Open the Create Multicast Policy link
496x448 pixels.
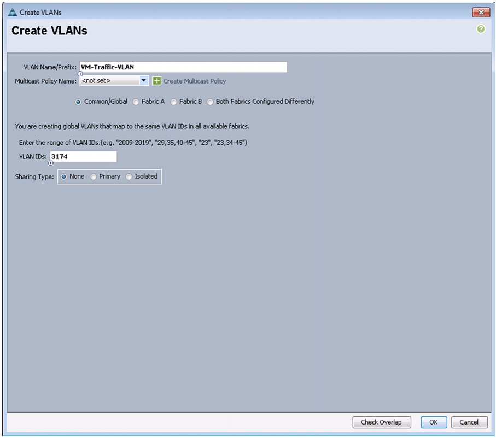tap(195, 81)
